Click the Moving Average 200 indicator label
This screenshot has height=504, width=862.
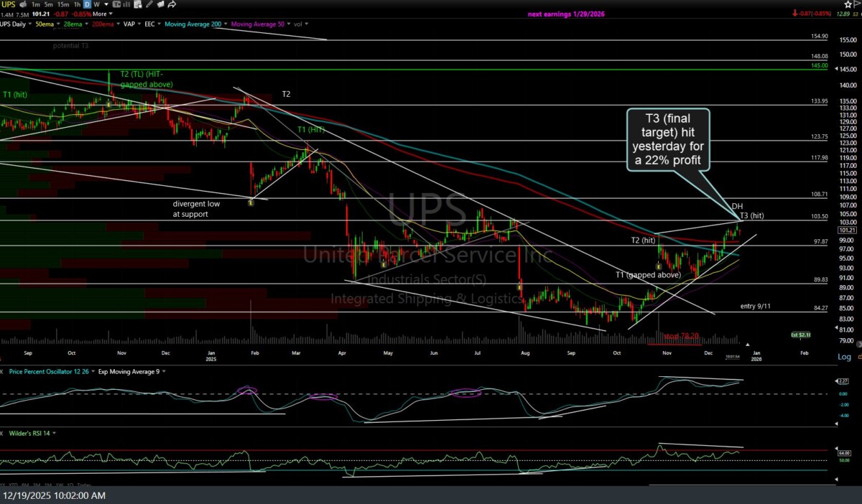194,24
